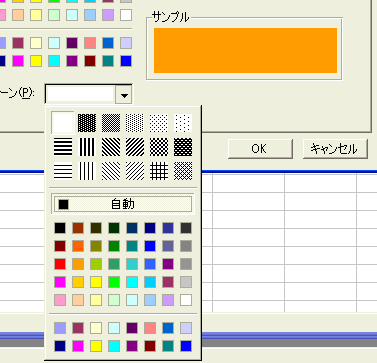Pick the 40% gray color swatch

[x=186, y=264]
